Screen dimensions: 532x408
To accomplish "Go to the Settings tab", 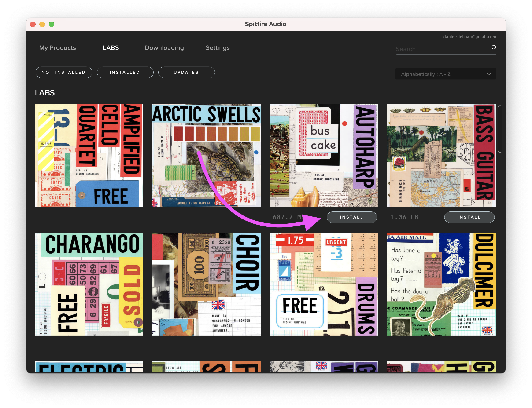I will (x=218, y=48).
